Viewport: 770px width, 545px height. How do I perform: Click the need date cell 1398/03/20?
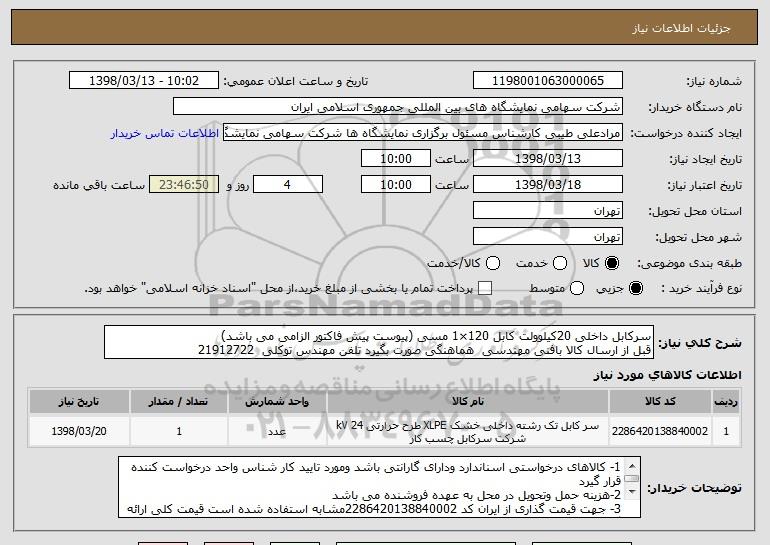79,431
